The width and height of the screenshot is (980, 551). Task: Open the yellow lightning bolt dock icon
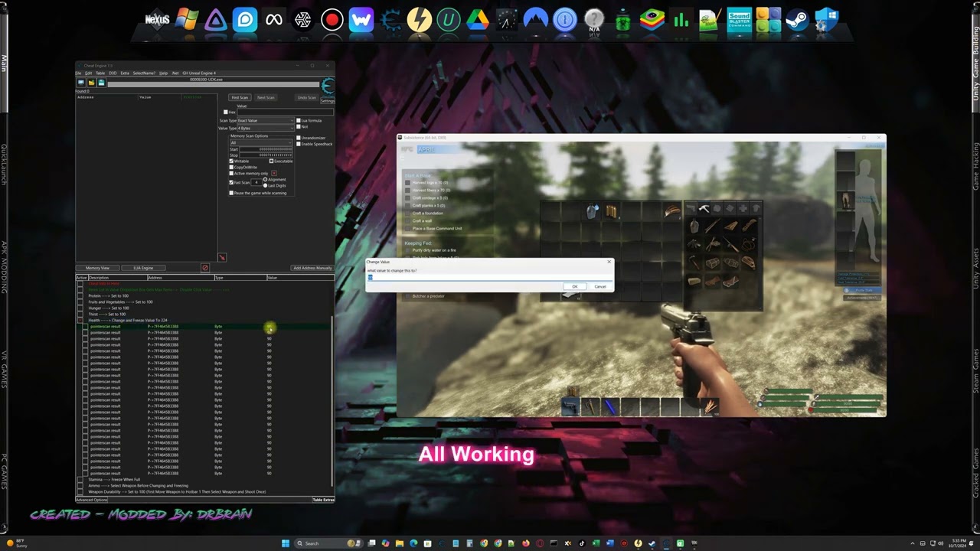[420, 20]
